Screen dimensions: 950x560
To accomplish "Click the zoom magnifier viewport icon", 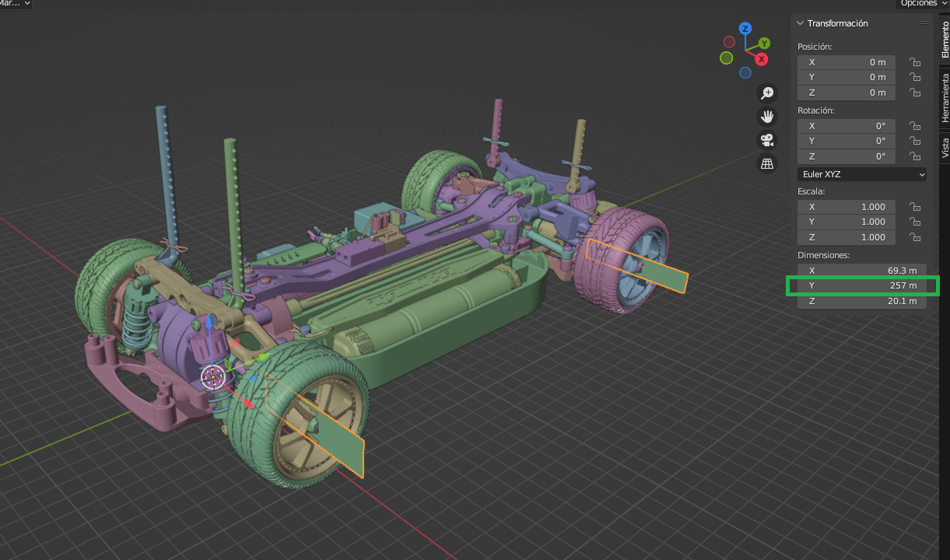I will coord(767,93).
